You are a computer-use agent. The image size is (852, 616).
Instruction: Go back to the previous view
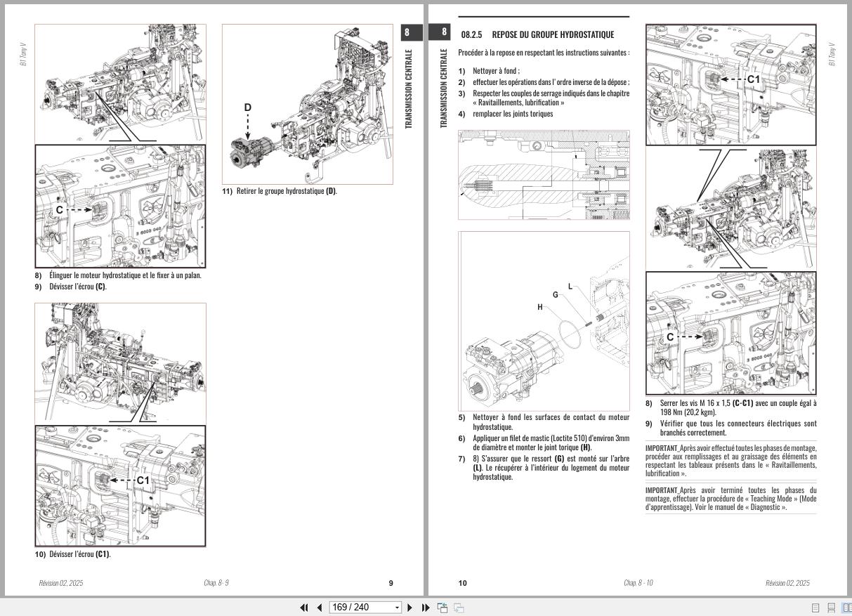coord(442,607)
